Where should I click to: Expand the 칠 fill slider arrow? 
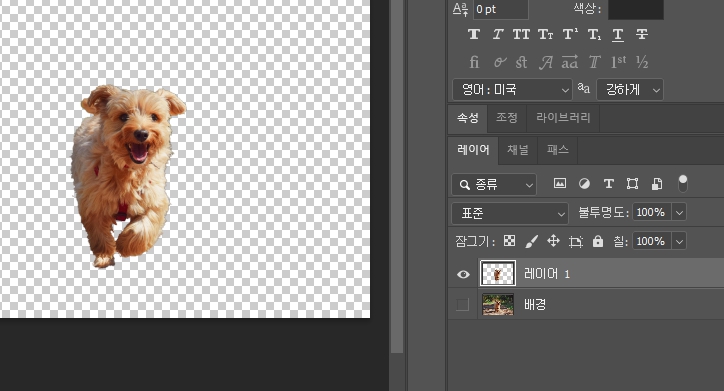[x=679, y=241]
